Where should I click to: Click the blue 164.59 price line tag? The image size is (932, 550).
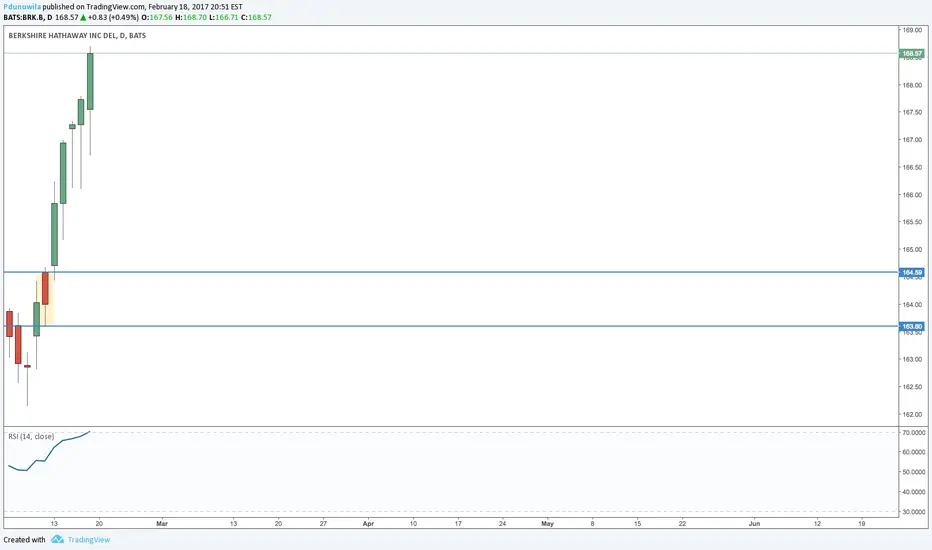(x=912, y=272)
